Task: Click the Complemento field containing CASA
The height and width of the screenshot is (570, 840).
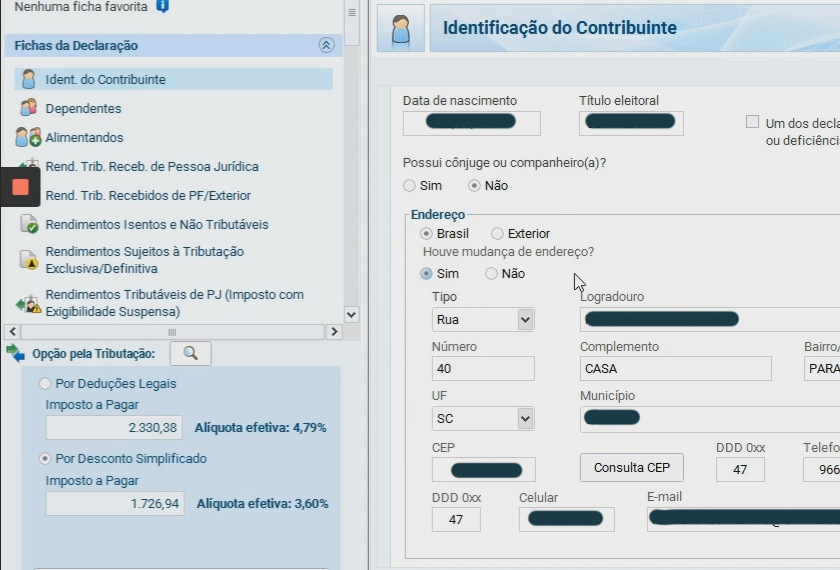Action: (x=675, y=369)
